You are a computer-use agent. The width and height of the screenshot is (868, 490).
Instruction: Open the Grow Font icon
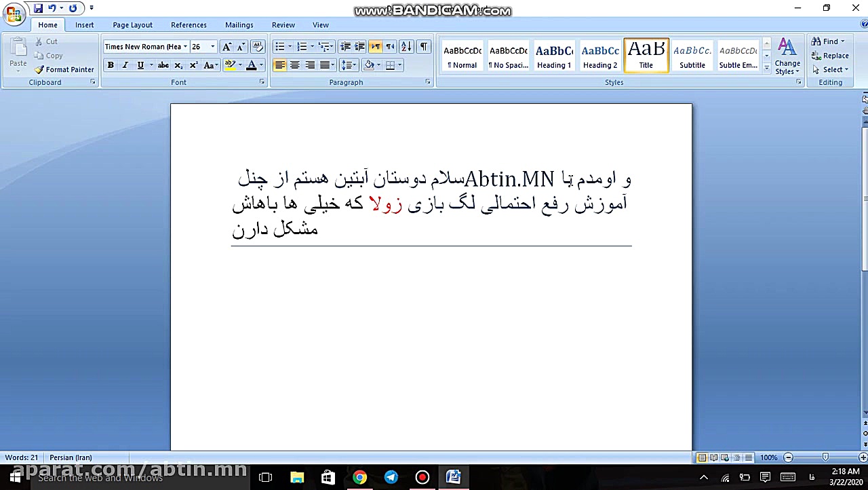pos(226,48)
